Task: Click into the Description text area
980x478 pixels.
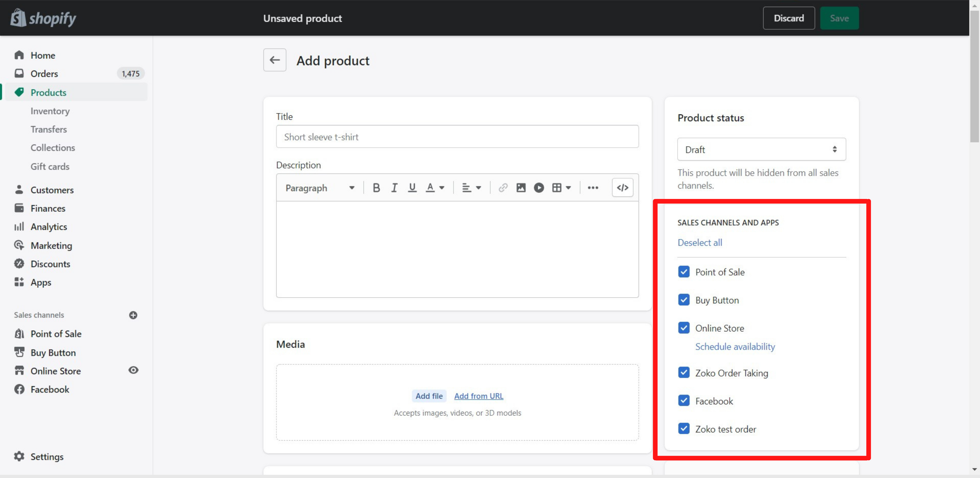Action: tap(457, 249)
